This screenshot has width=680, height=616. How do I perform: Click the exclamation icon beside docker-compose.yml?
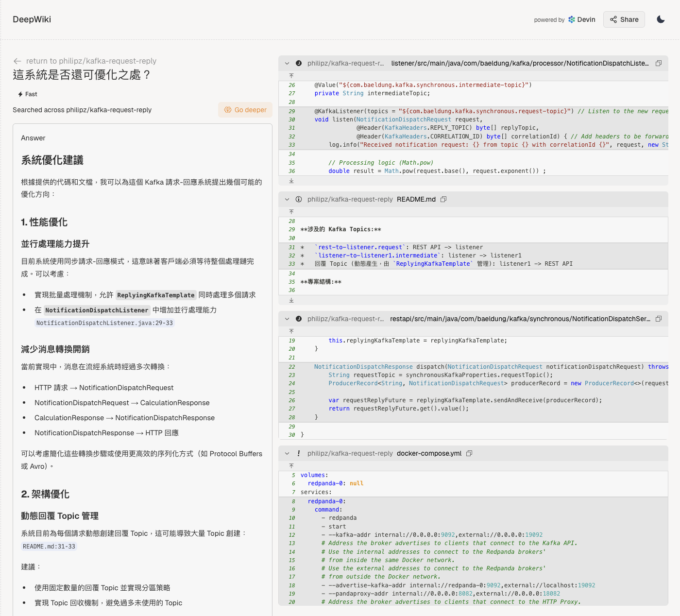point(299,453)
